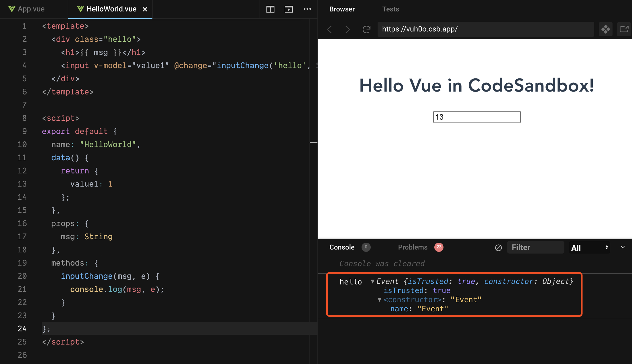Viewport: 632px width, 364px height.
Task: Click the URL bar showing https://vuh0o.csb.app/
Action: 486,29
